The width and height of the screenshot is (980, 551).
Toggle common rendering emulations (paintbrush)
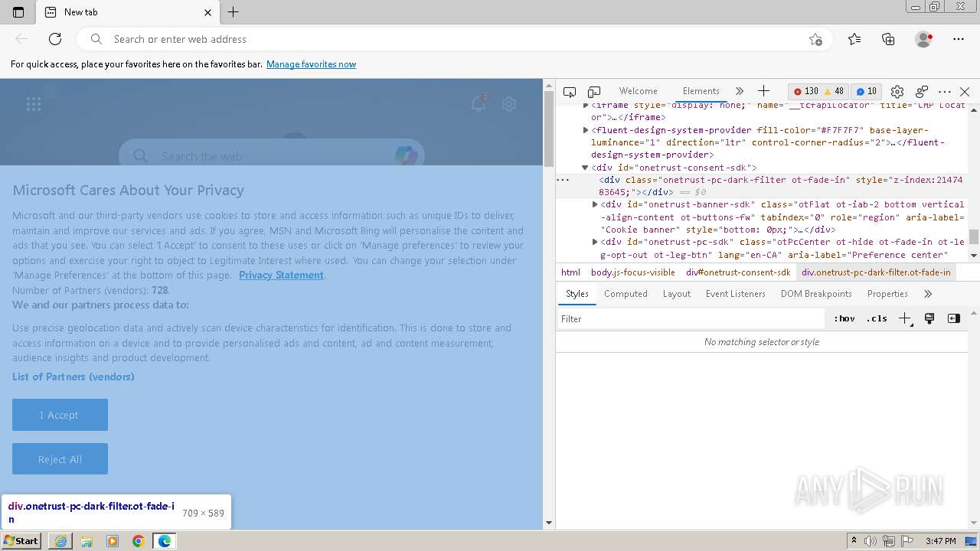pyautogui.click(x=929, y=319)
